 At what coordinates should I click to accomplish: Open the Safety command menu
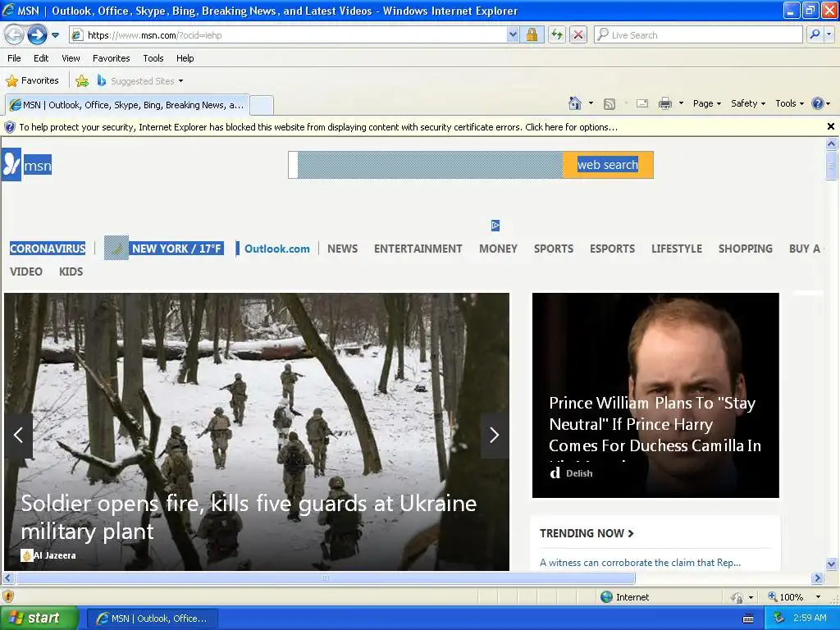pyautogui.click(x=748, y=103)
